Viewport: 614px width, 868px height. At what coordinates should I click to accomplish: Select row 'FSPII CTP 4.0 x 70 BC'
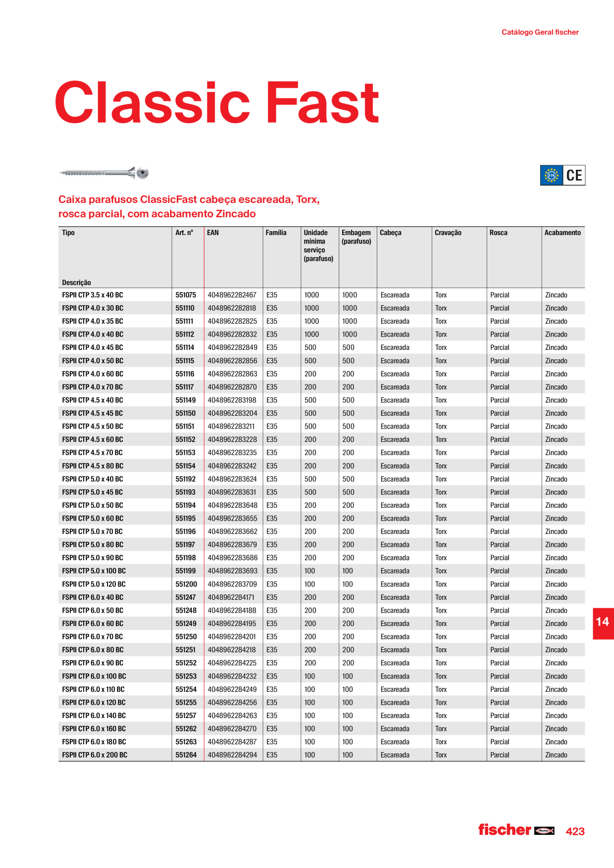click(321, 387)
